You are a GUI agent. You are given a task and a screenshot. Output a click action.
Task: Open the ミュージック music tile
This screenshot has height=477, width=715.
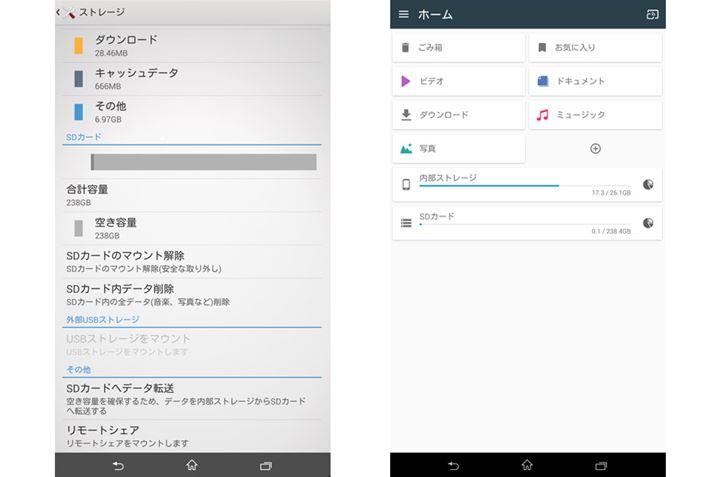click(595, 115)
